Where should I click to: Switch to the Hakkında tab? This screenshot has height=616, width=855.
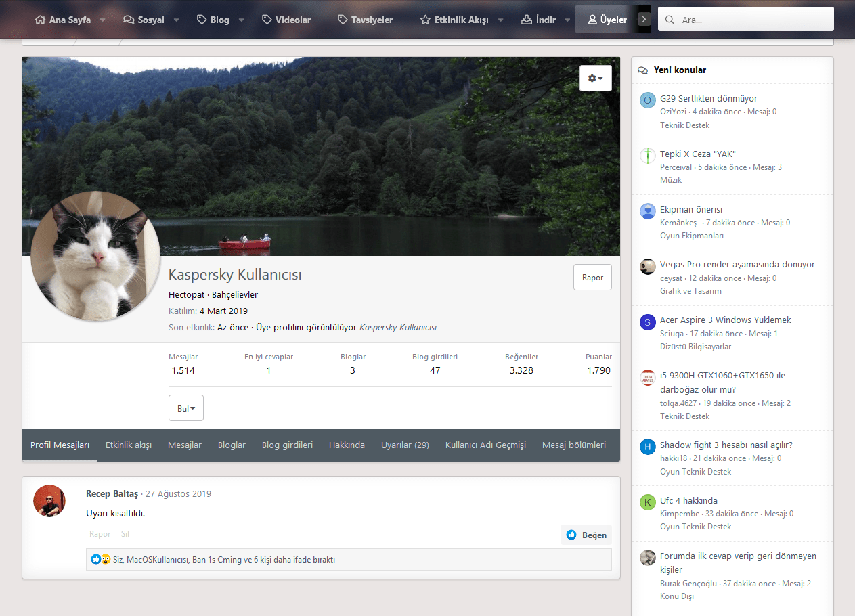[347, 445]
